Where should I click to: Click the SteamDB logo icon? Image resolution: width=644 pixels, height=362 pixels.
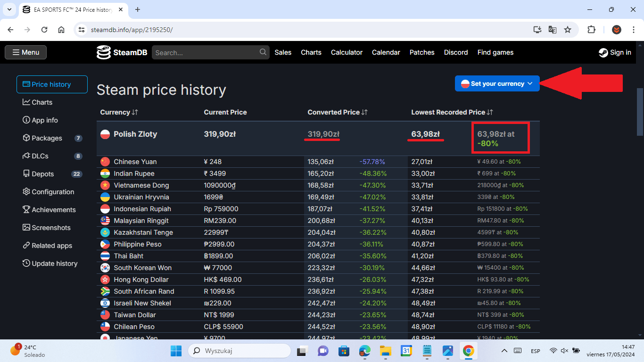pos(103,52)
